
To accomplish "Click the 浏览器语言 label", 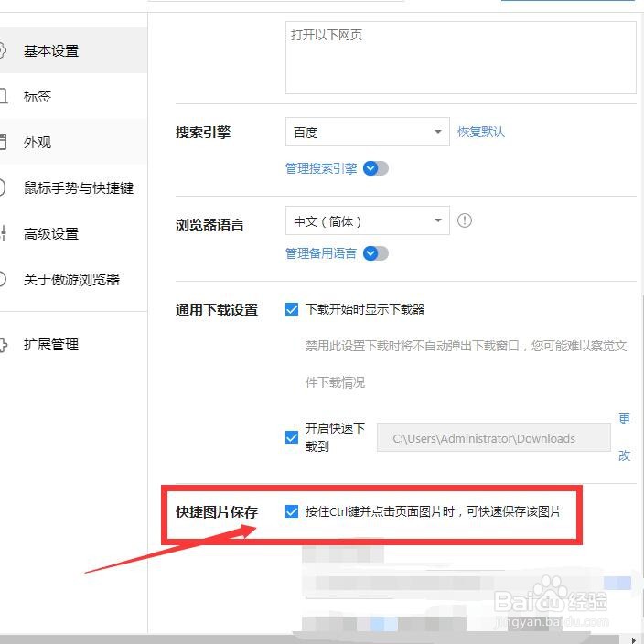I will click(209, 224).
